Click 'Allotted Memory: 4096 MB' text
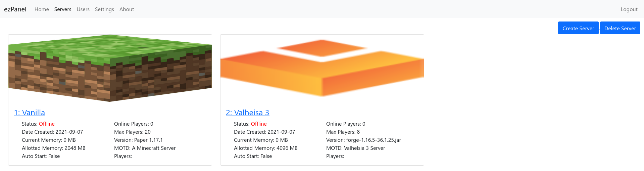The image size is (644, 171). [x=265, y=148]
